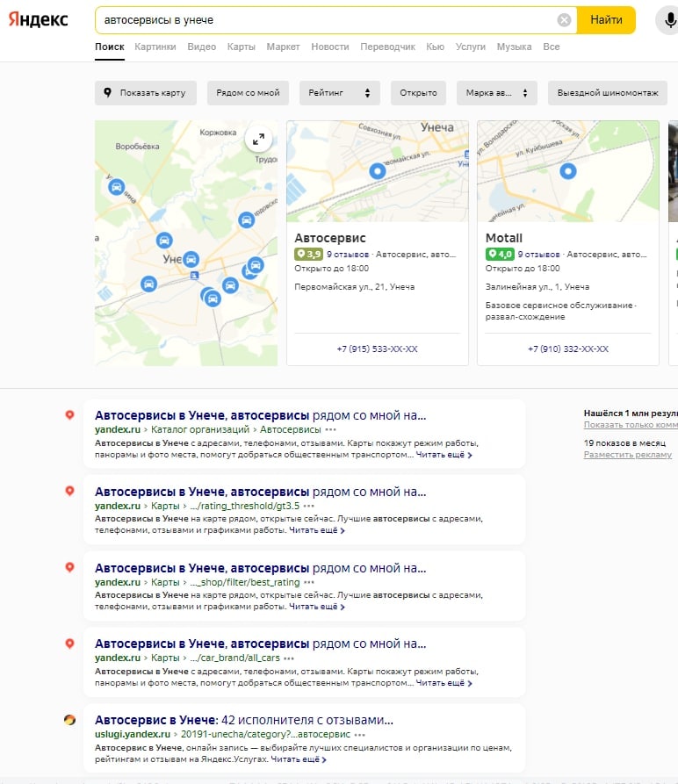Open the Кью tab
Viewport: 678px width, 784px height.
[435, 47]
